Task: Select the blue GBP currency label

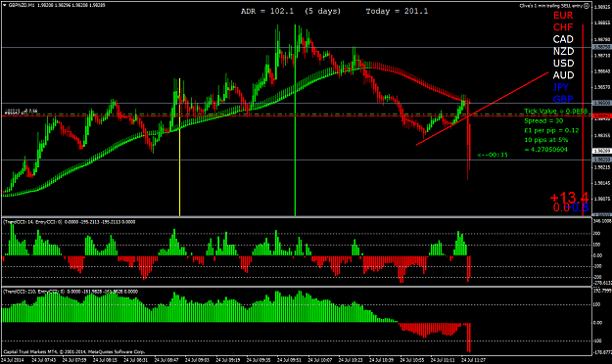Action: point(563,99)
